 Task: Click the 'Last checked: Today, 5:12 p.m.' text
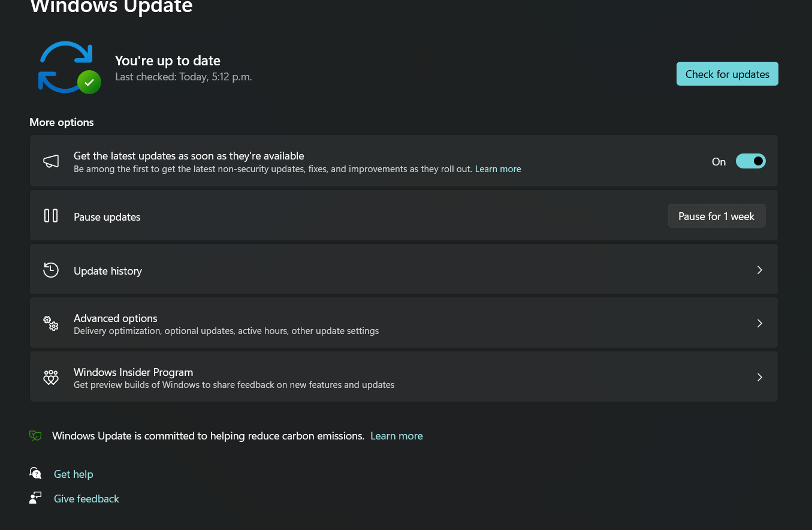click(x=183, y=77)
